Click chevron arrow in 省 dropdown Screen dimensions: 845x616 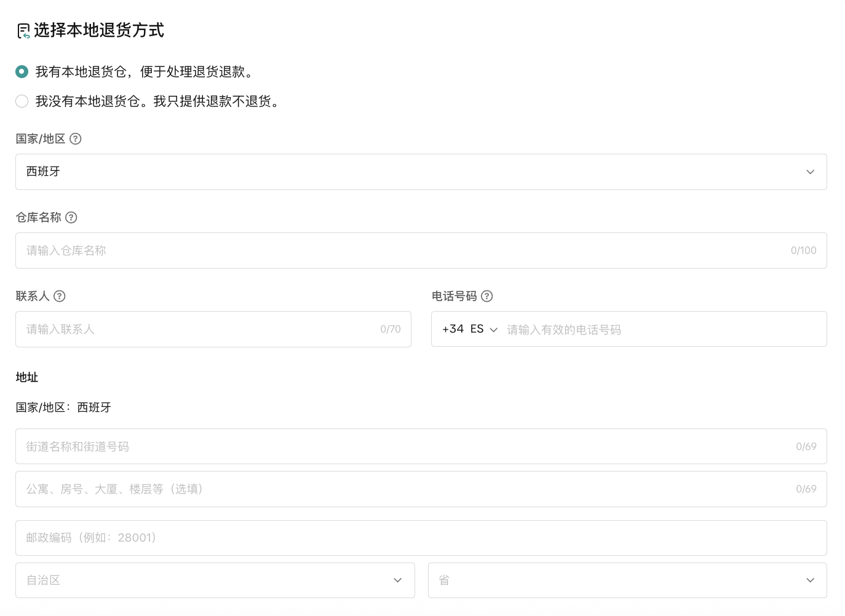click(x=810, y=580)
